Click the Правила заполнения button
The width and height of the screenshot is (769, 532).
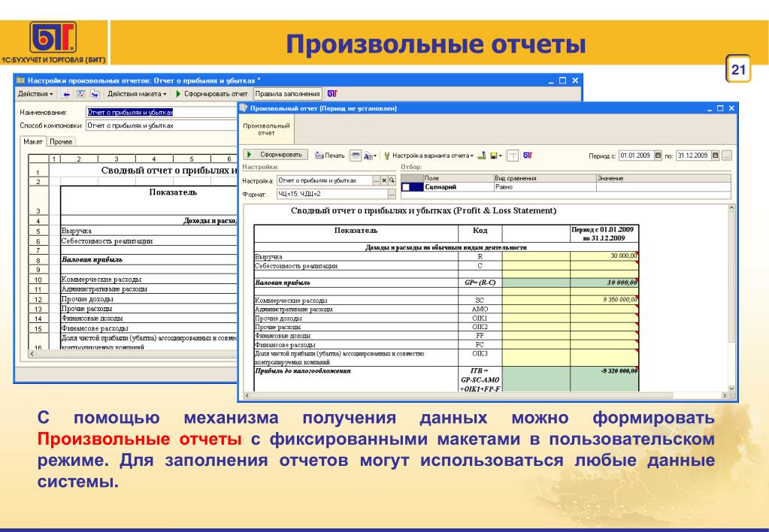click(x=287, y=94)
